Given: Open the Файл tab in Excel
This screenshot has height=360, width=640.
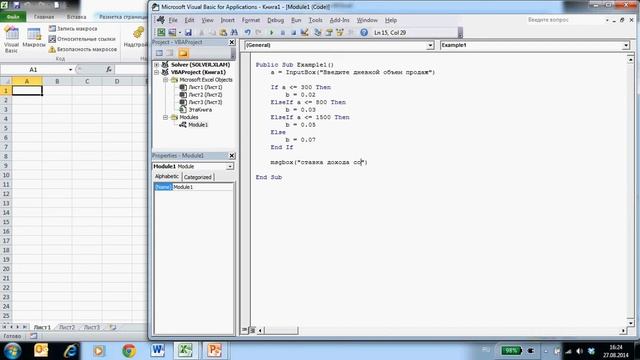Looking at the screenshot, I should 13,17.
